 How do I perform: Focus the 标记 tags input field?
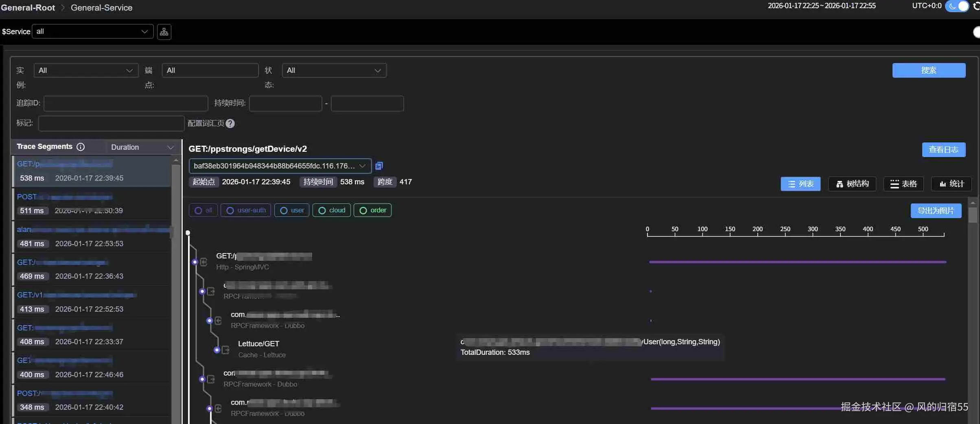click(x=112, y=123)
